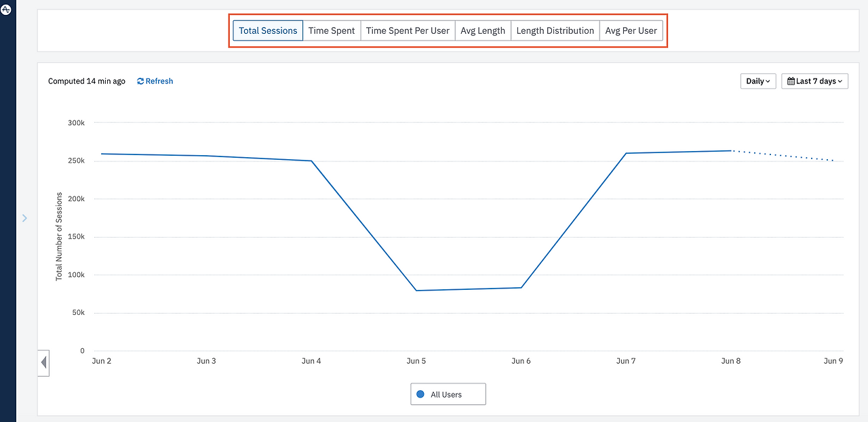Click the Refresh link
This screenshot has width=868, height=422.
click(x=155, y=81)
